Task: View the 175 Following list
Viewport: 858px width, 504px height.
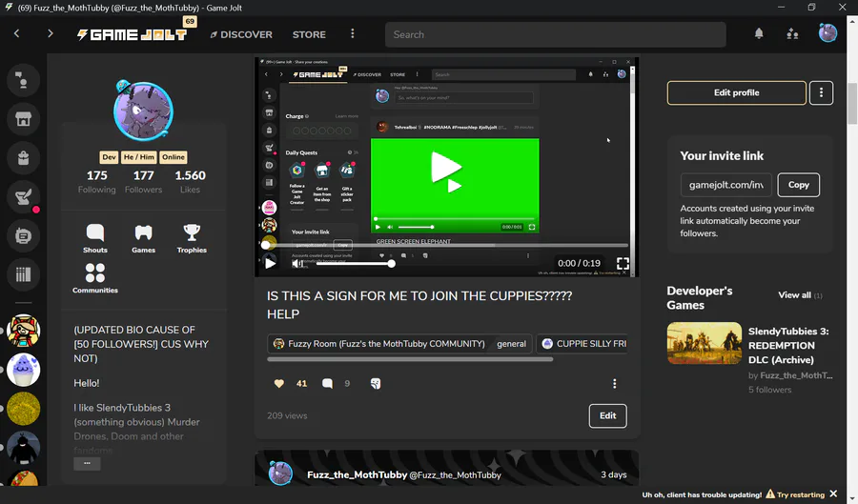Action: (x=97, y=181)
